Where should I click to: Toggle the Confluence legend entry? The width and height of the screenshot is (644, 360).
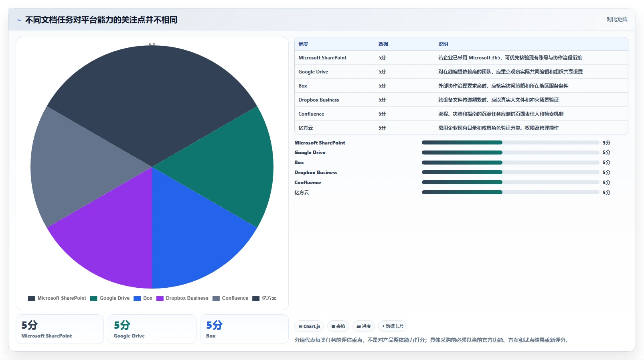231,298
